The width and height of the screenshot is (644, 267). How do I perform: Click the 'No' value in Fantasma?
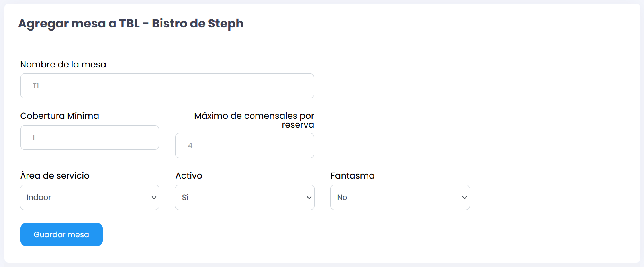click(342, 198)
